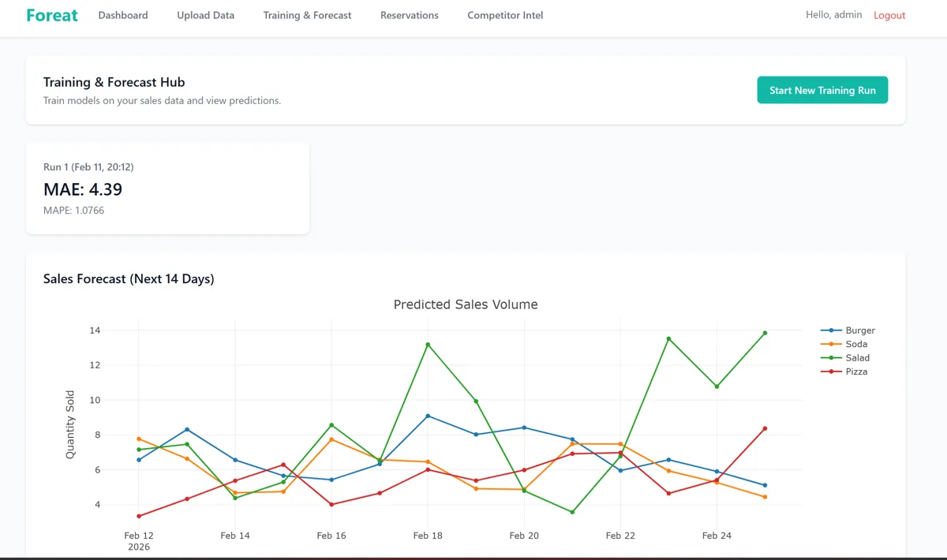947x560 pixels.
Task: Click the Predicted Sales Volume chart title
Action: pos(466,304)
